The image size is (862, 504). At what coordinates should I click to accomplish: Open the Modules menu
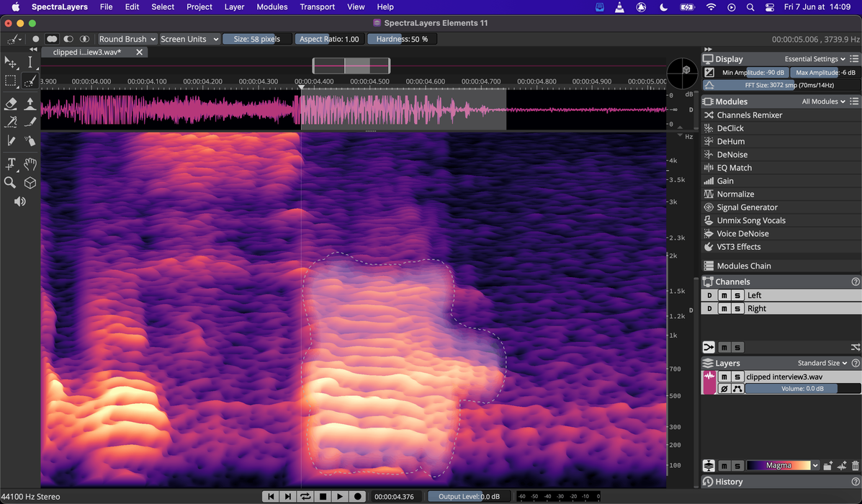coord(271,6)
